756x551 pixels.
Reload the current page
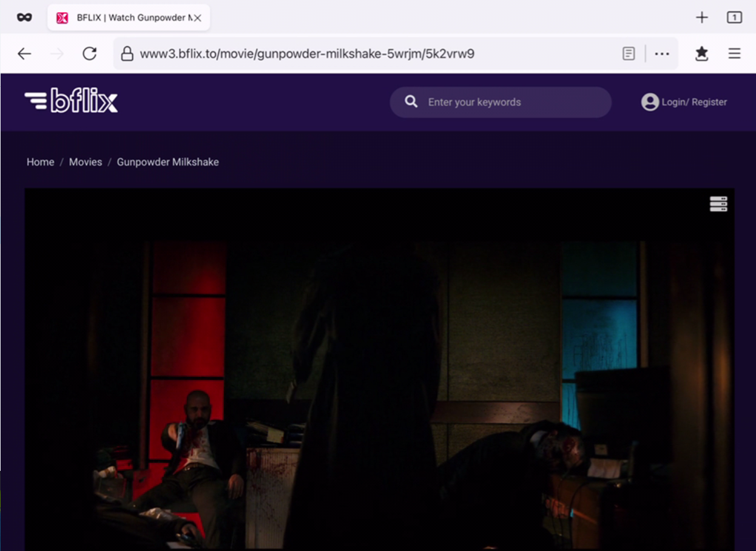[90, 53]
